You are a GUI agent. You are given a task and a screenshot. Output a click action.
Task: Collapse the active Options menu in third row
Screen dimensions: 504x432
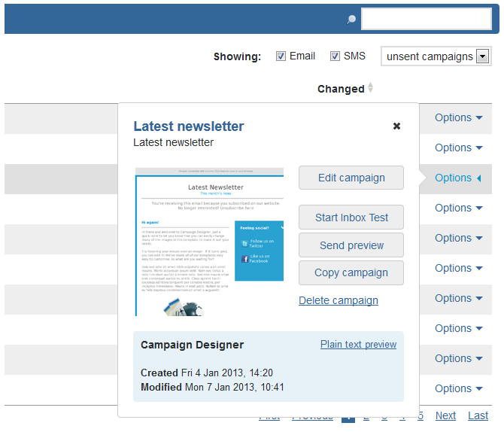point(458,178)
